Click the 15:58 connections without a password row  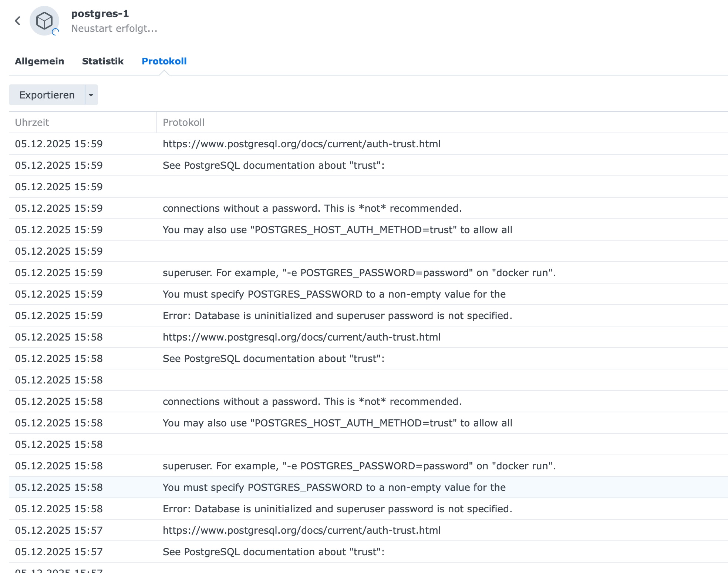[x=312, y=402]
